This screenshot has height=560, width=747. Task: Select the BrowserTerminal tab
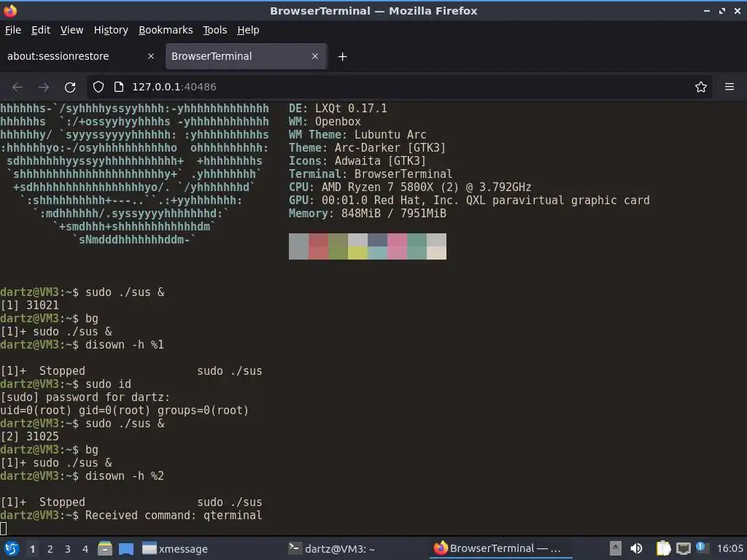pyautogui.click(x=246, y=56)
